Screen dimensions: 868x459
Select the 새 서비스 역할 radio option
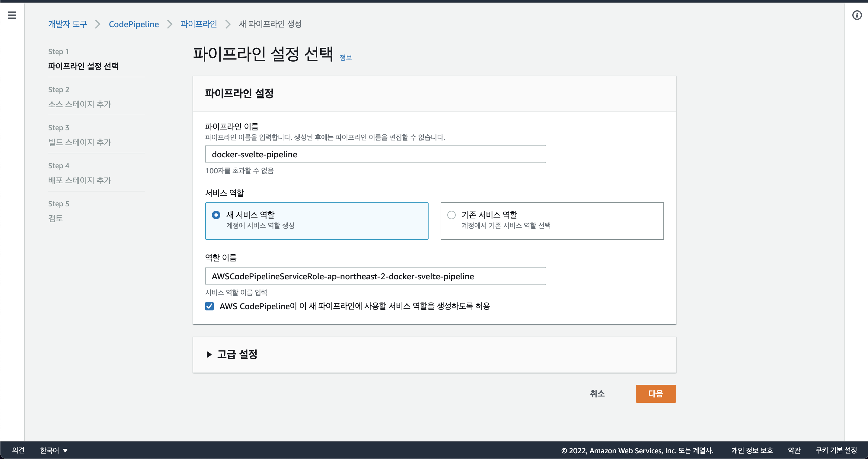pos(216,215)
